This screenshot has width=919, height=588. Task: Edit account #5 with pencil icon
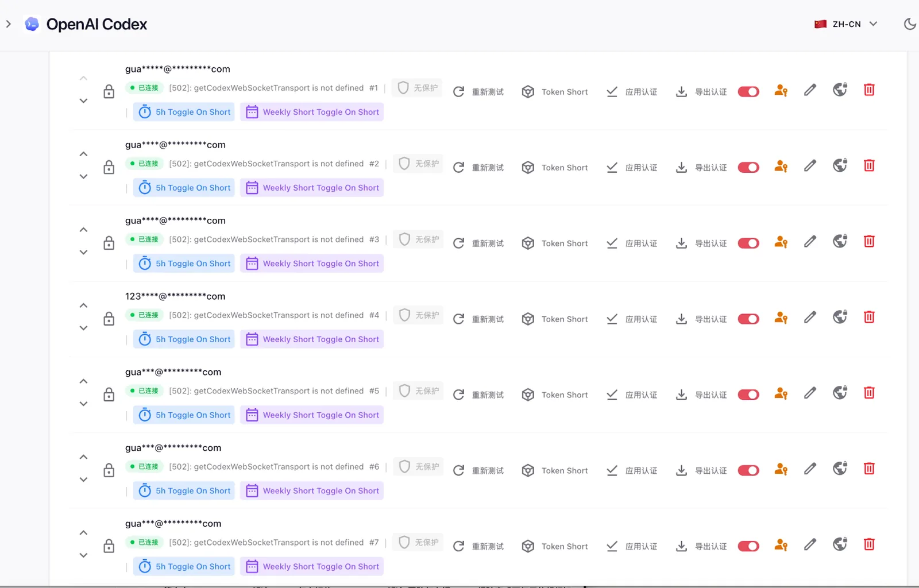click(x=810, y=393)
